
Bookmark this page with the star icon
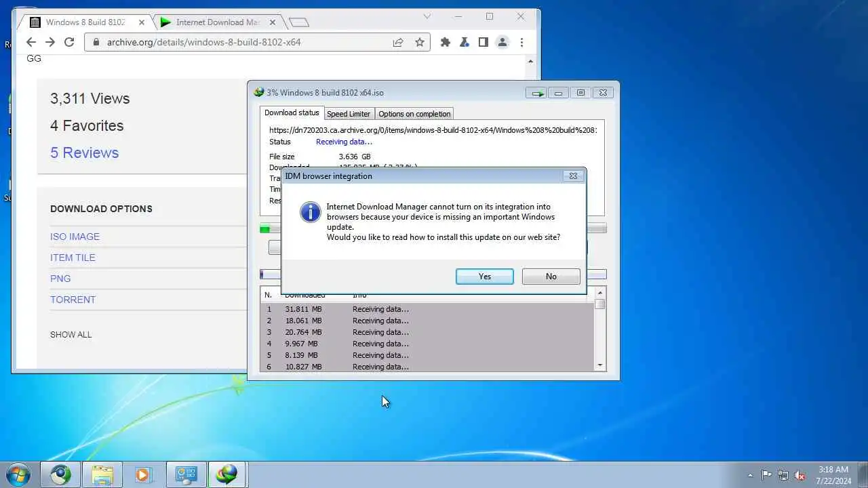tap(420, 42)
